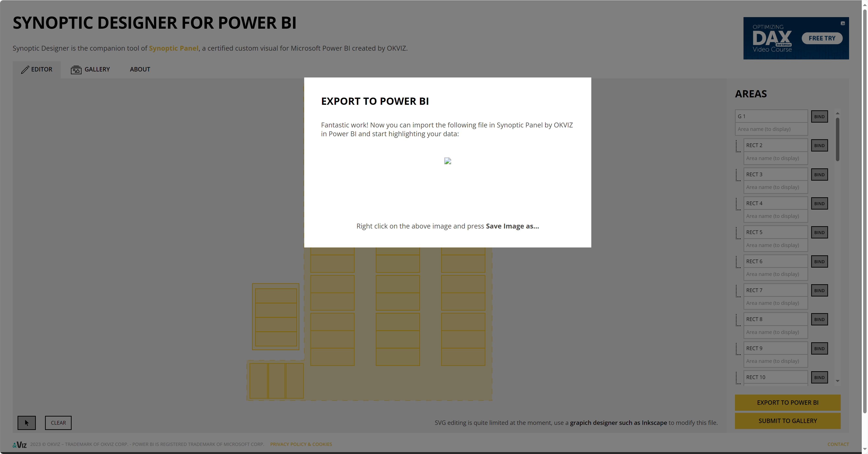The image size is (868, 454).
Task: Click the OKVIZ logo in the footer
Action: pyautogui.click(x=20, y=444)
